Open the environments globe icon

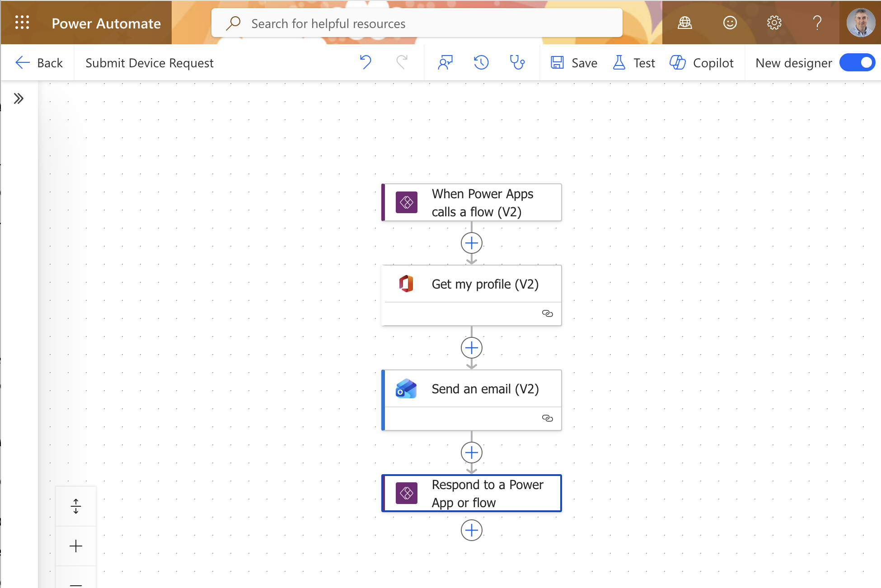[684, 23]
